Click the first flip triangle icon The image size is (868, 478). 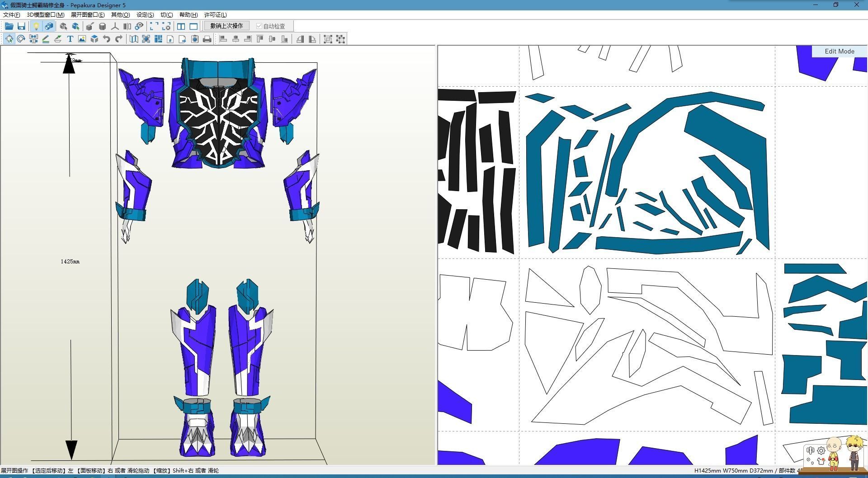pyautogui.click(x=300, y=39)
